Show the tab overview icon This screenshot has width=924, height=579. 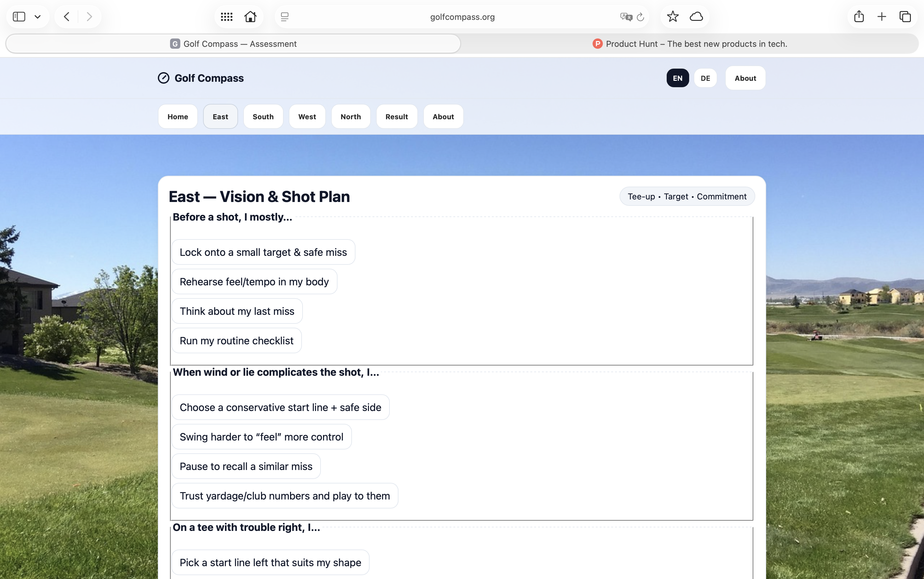tap(905, 17)
